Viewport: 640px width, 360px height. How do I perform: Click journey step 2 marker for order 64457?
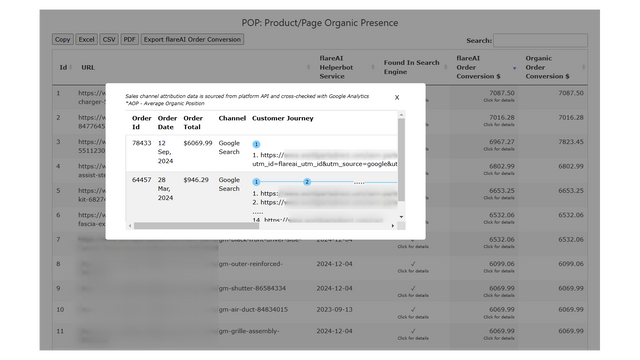click(307, 182)
